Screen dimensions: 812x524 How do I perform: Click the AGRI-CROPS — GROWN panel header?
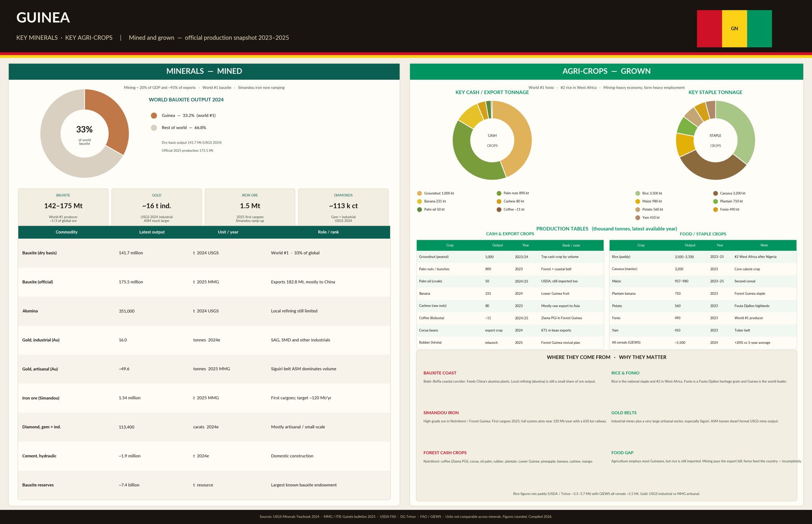607,71
